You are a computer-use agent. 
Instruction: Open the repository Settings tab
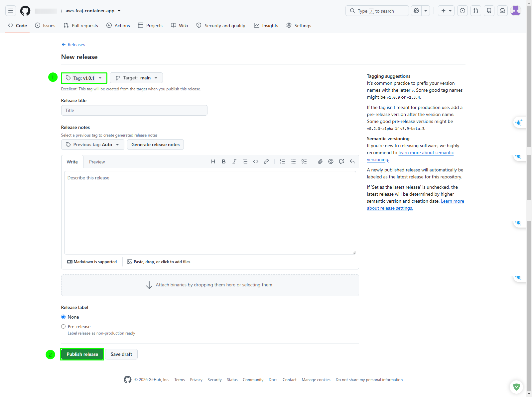click(x=299, y=26)
